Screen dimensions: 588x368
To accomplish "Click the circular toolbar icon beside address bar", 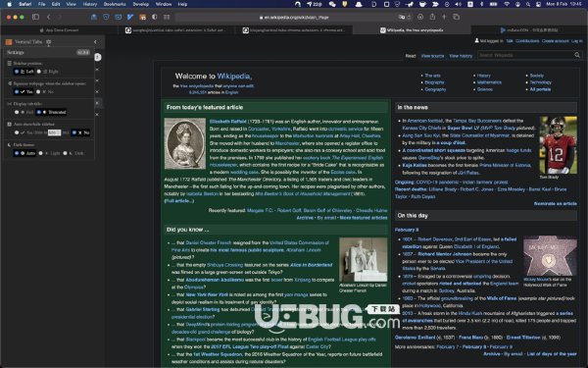I will [x=420, y=17].
